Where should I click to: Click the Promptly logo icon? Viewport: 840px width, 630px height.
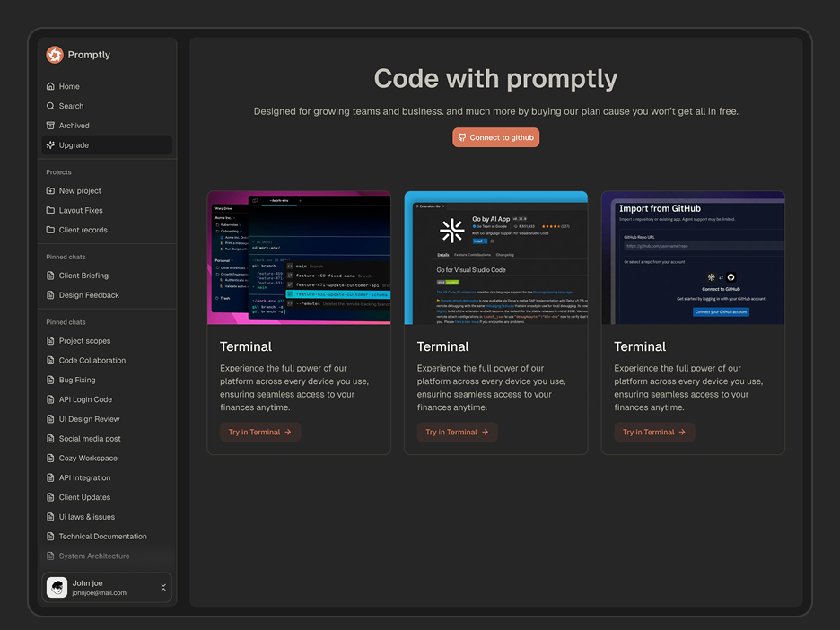55,55
